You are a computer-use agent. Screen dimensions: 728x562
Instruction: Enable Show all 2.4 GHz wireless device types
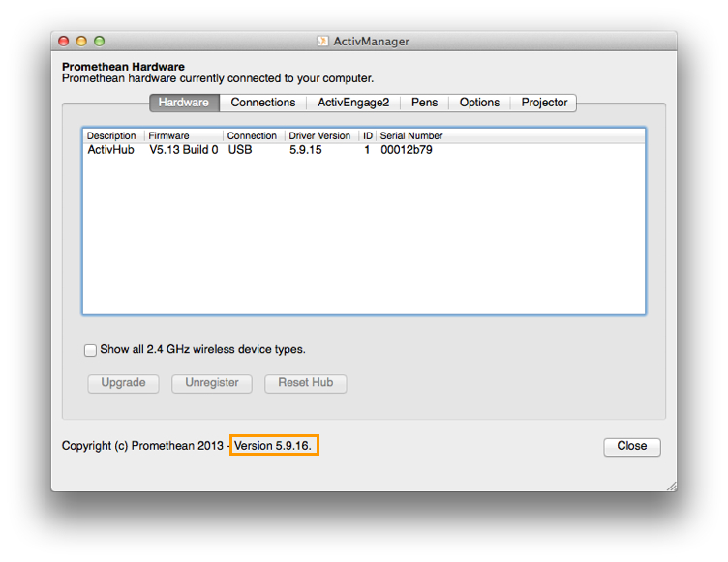(91, 350)
